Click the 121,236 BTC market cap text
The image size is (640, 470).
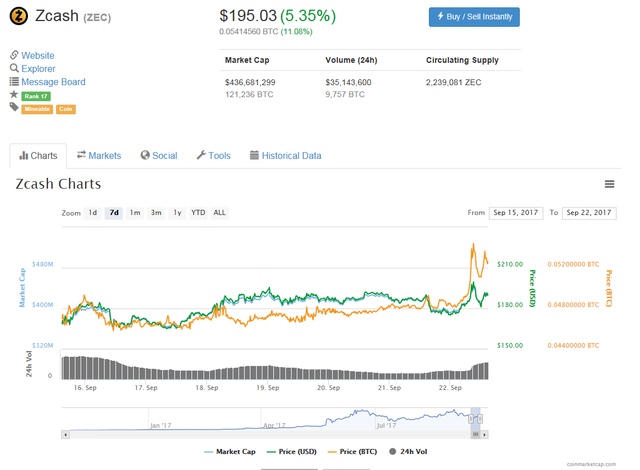pyautogui.click(x=249, y=95)
